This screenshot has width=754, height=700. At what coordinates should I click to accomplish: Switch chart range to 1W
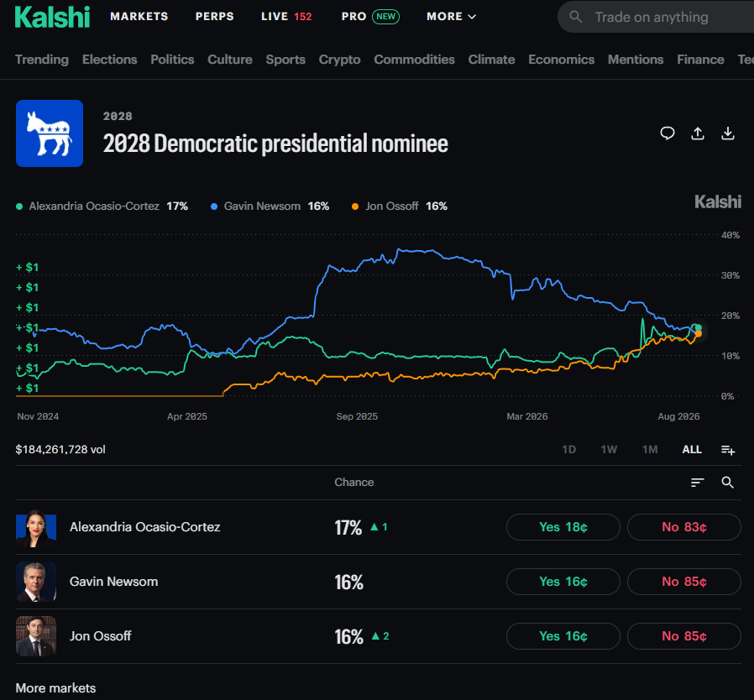tap(609, 450)
